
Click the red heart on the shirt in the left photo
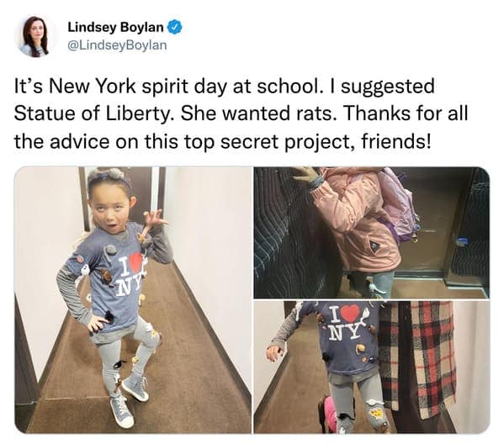coord(136,261)
